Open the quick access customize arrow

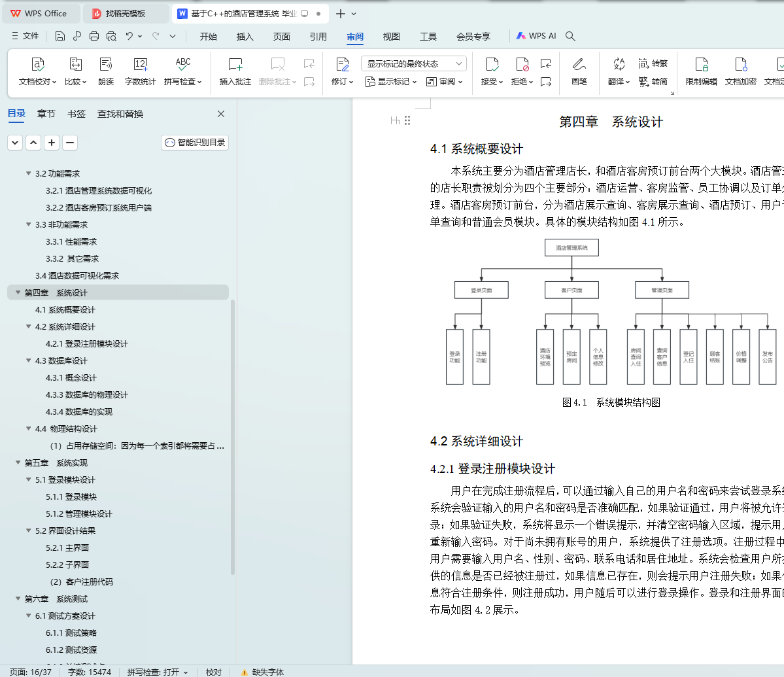tap(173, 36)
